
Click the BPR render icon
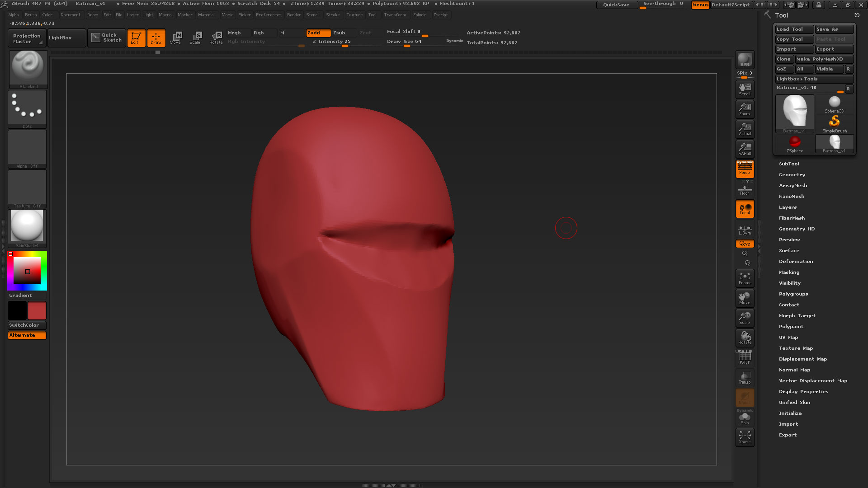click(x=745, y=60)
